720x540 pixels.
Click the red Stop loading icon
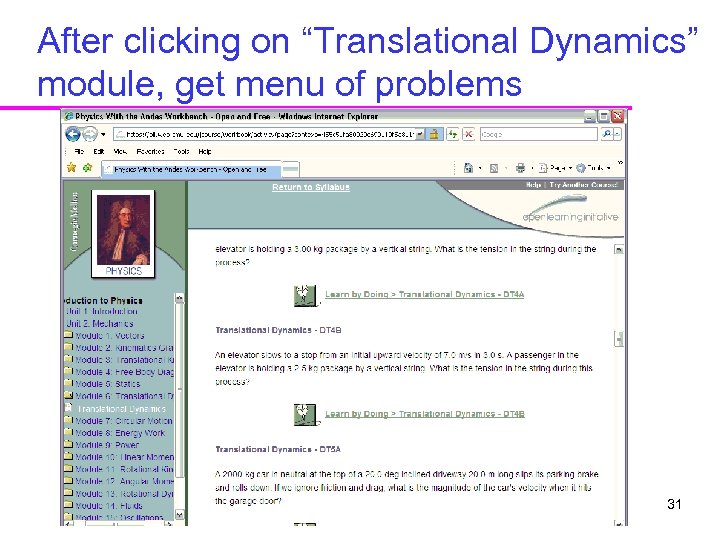468,134
